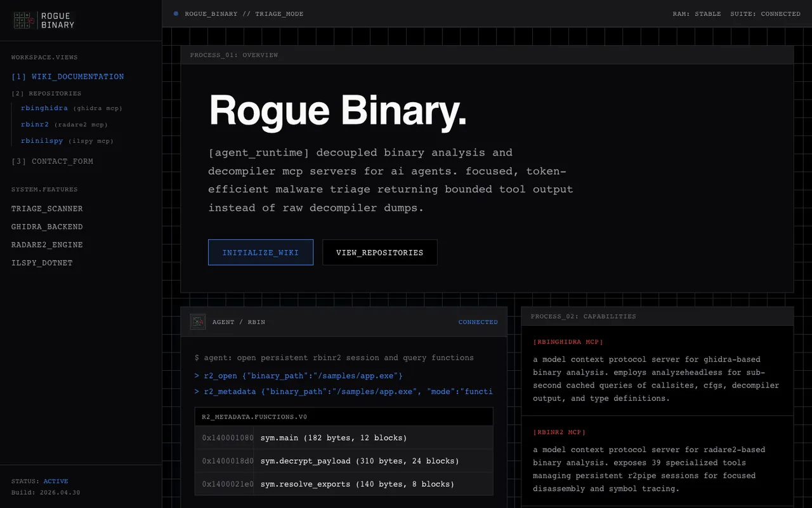The image size is (812, 508).
Task: Click the Rogue Binary sidebar title text
Action: [x=58, y=20]
